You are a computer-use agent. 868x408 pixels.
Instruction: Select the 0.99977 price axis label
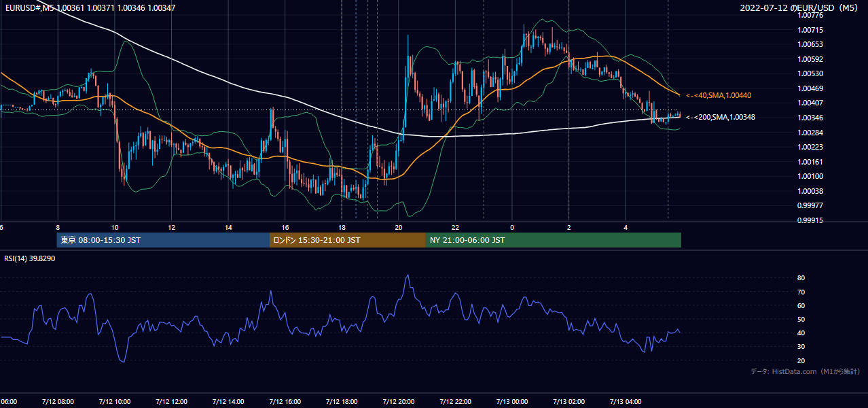click(x=811, y=205)
